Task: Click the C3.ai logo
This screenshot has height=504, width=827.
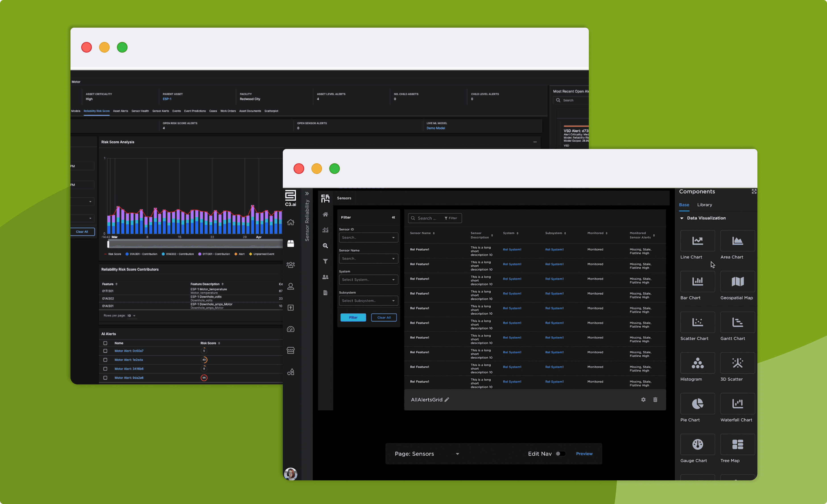Action: [x=290, y=198]
